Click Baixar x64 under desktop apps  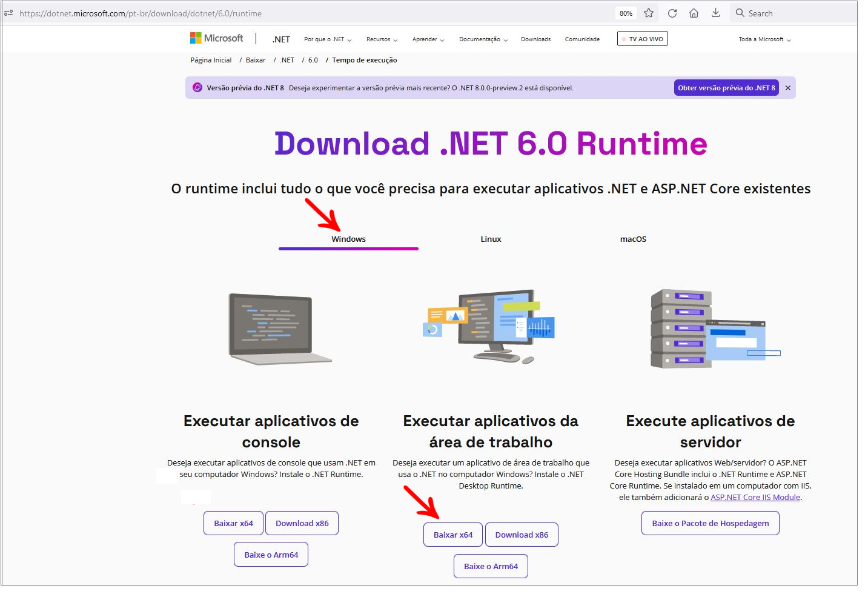[453, 535]
